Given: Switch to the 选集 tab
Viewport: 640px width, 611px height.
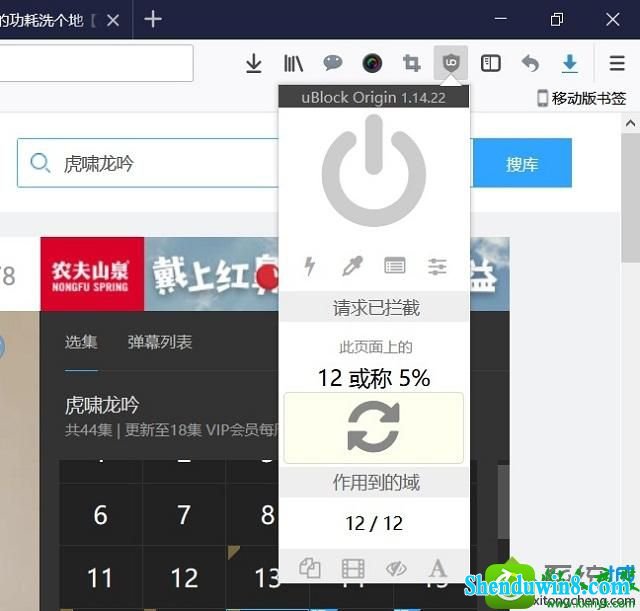Looking at the screenshot, I should (x=81, y=342).
